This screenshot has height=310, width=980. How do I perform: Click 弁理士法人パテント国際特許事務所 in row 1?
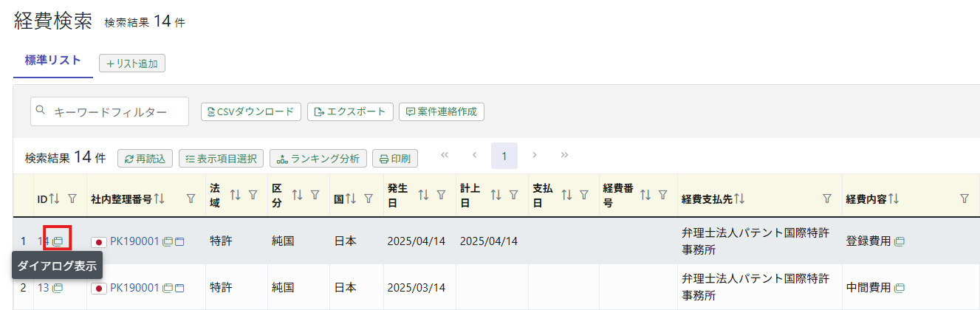point(755,241)
